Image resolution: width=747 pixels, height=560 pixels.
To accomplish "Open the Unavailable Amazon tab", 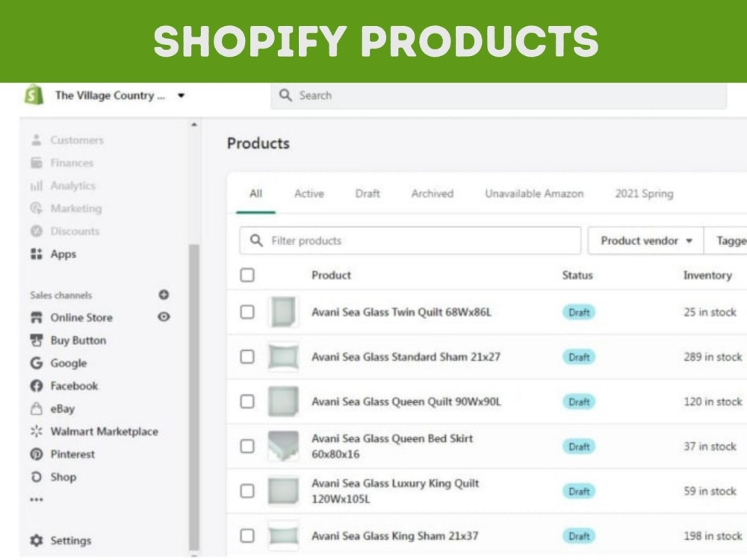I will pyautogui.click(x=534, y=193).
